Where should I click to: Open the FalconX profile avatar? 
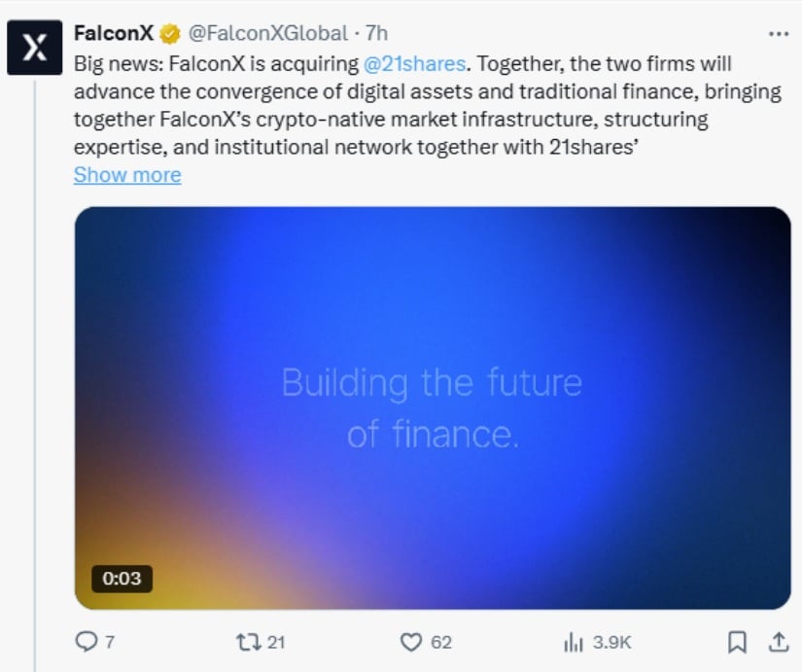click(35, 48)
